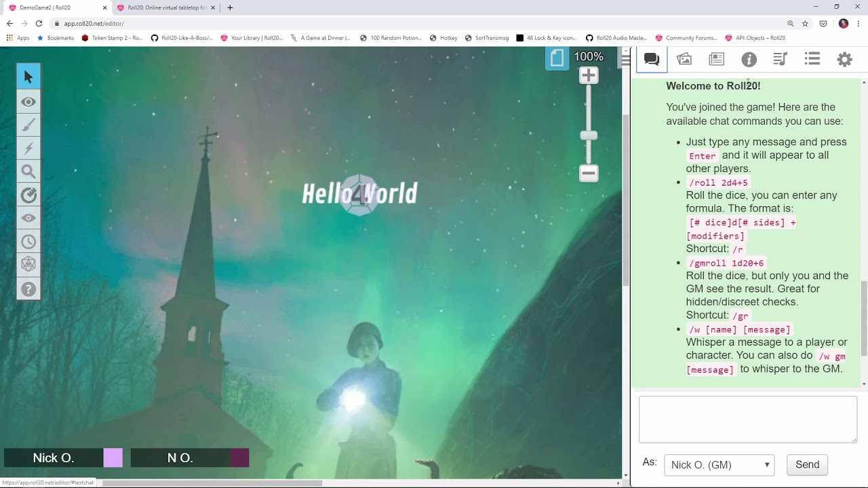This screenshot has height=488, width=868.
Task: Open the Apps bookmarks shortcut
Action: (x=18, y=38)
